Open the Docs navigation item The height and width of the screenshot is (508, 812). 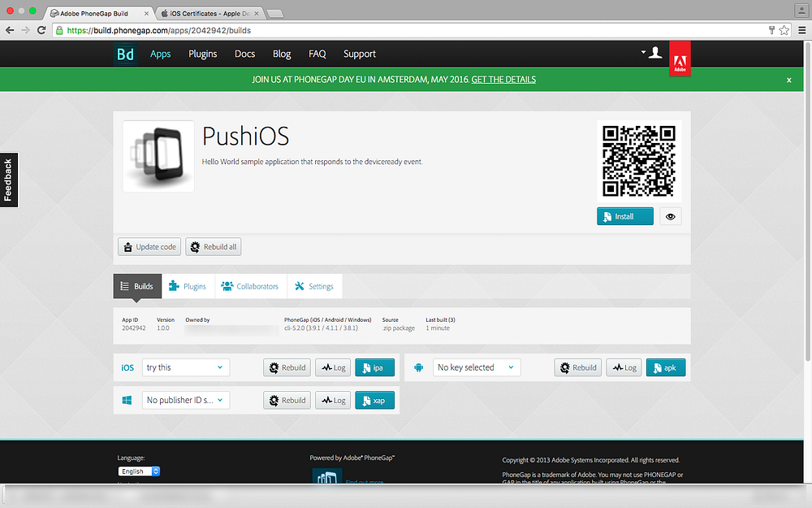point(244,54)
